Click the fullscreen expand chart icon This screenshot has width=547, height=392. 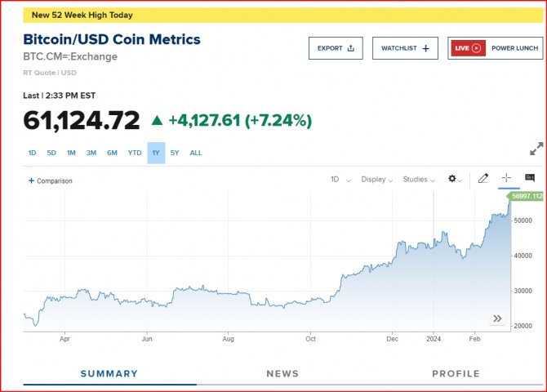(x=536, y=149)
